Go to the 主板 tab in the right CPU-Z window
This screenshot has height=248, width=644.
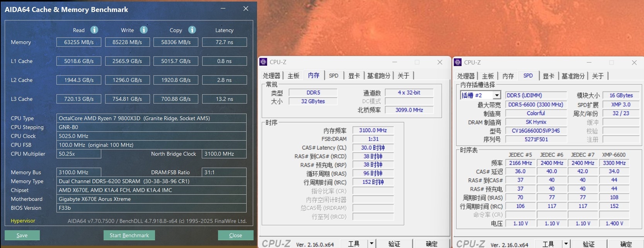point(488,76)
